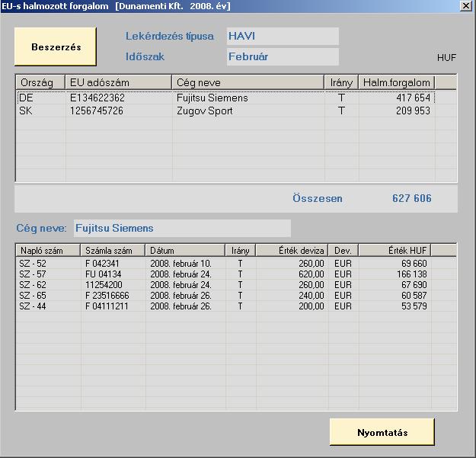Click the Számla szám column header
Image resolution: width=476 pixels, height=458 pixels.
tap(113, 251)
